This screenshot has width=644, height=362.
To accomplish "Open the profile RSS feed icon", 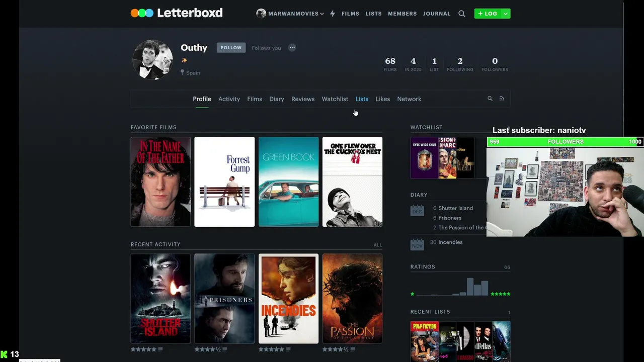I will [x=502, y=99].
